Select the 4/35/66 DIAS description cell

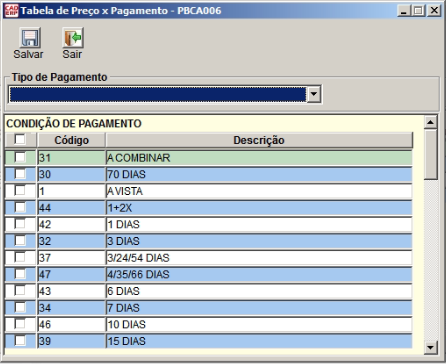coord(259,274)
